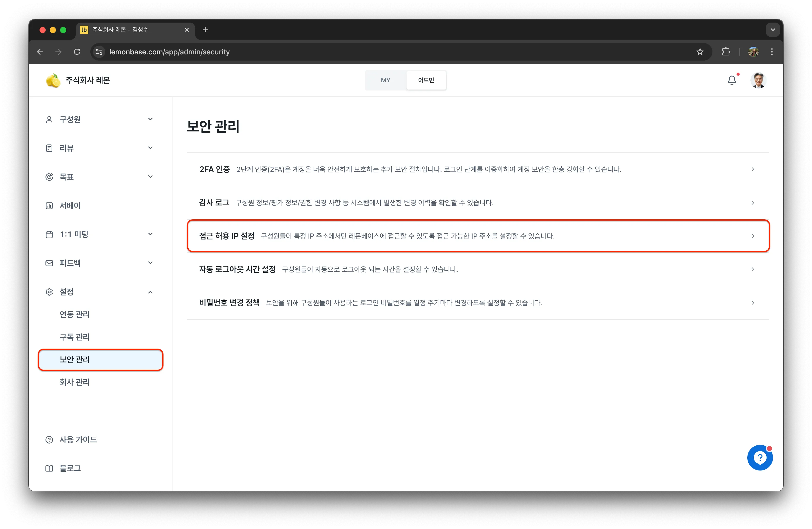Open 접근 허용 IP 설정
The height and width of the screenshot is (529, 812).
(478, 236)
